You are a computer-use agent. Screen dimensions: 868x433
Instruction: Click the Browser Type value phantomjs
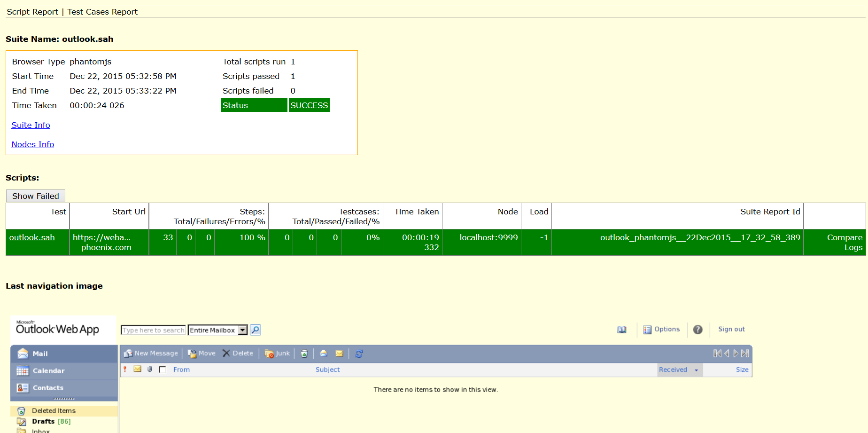(91, 62)
